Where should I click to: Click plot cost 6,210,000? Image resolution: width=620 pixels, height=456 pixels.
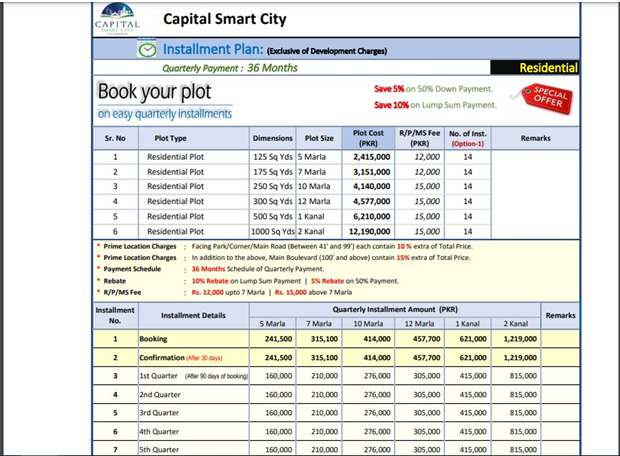372,217
